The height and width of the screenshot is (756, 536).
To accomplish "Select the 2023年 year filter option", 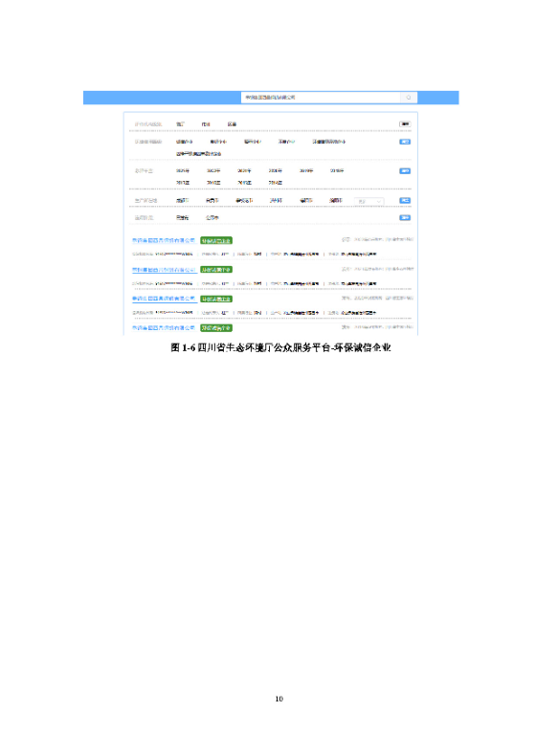I will [183, 170].
